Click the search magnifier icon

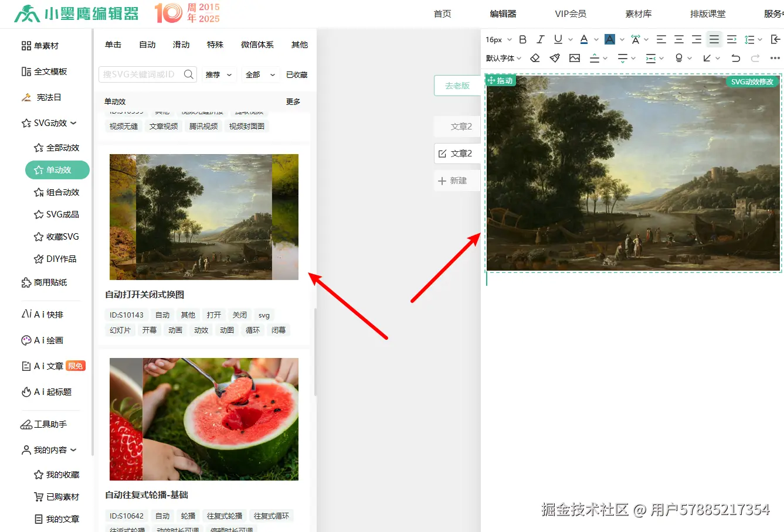[x=188, y=74]
